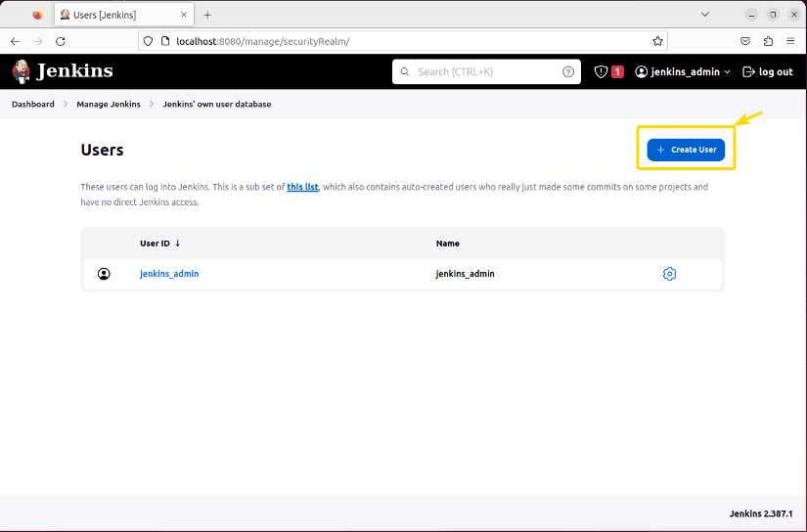This screenshot has height=532, width=807.
Task: Click the Jenkins title text in header
Action: (x=74, y=71)
